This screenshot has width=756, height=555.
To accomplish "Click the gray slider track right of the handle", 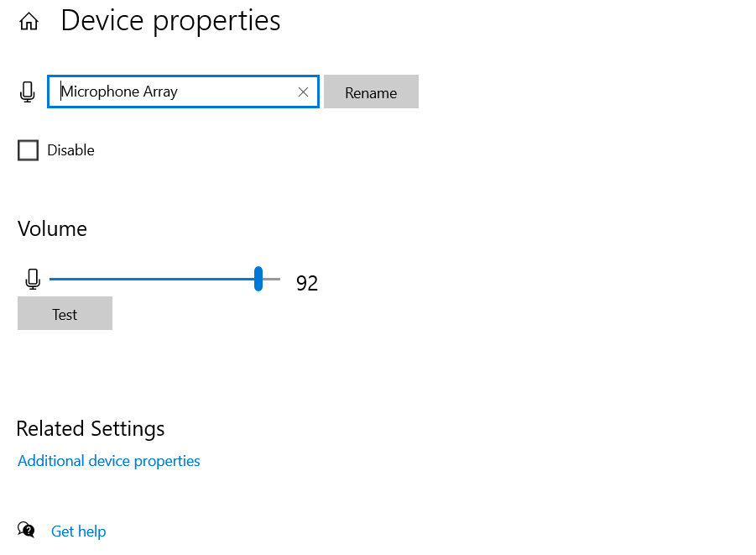I will click(272, 279).
